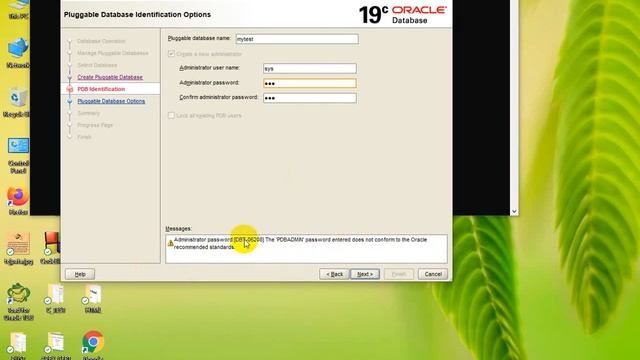The width and height of the screenshot is (640, 360).
Task: Focus the Administrator user name field
Action: click(x=310, y=68)
